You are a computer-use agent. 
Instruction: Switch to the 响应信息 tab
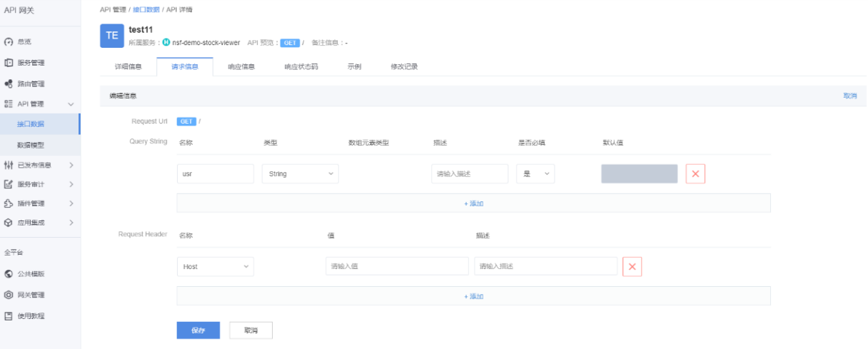point(241,67)
